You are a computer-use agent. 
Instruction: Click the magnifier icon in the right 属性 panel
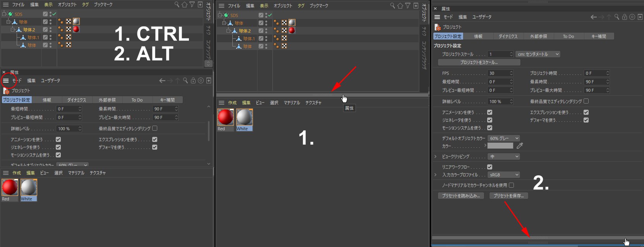tap(617, 17)
